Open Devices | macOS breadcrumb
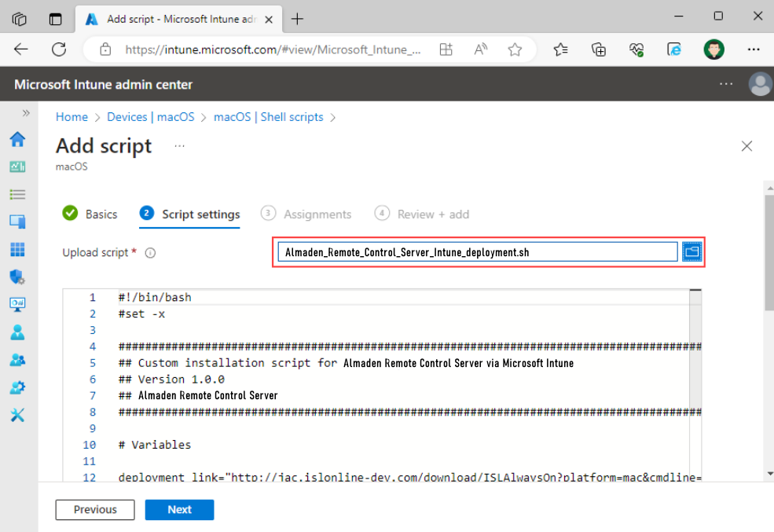Image resolution: width=774 pixels, height=532 pixels. [151, 117]
